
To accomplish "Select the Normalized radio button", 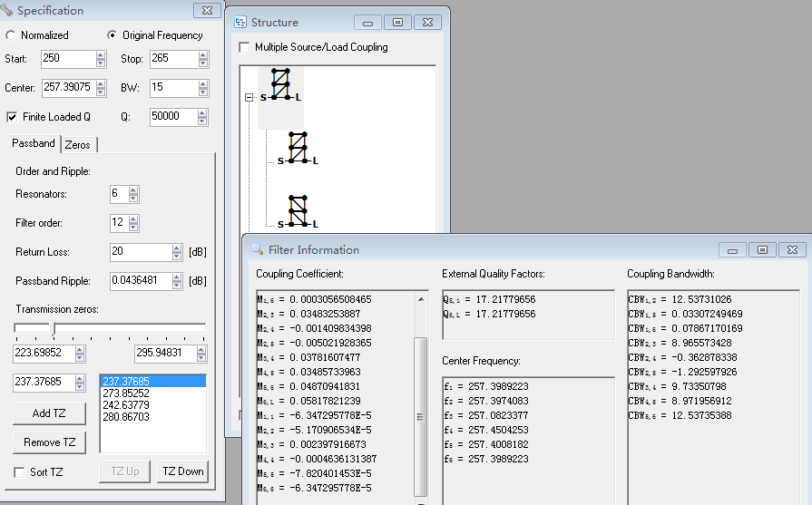I will (x=10, y=35).
